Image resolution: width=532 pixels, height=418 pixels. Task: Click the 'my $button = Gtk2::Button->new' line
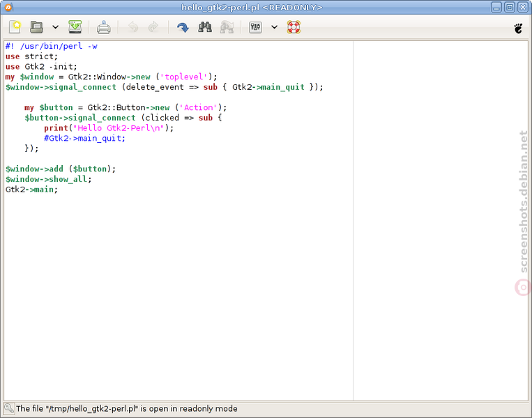click(126, 107)
